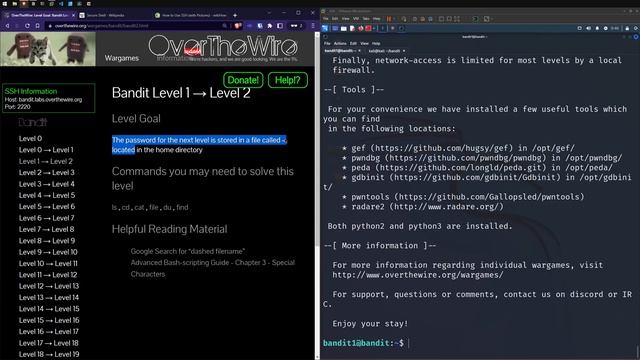Click SSH Information heading in sidebar box

tap(31, 91)
